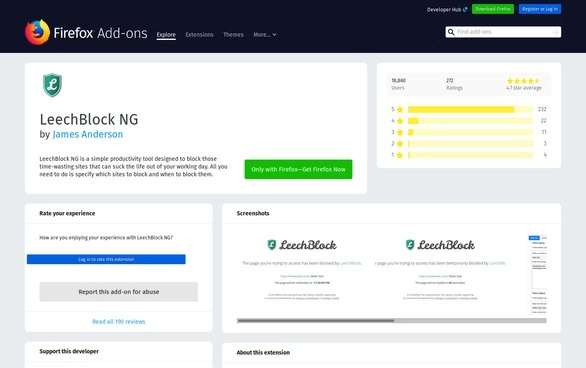The height and width of the screenshot is (368, 586).
Task: Click the 4.7 star average rating stars
Action: click(x=523, y=81)
